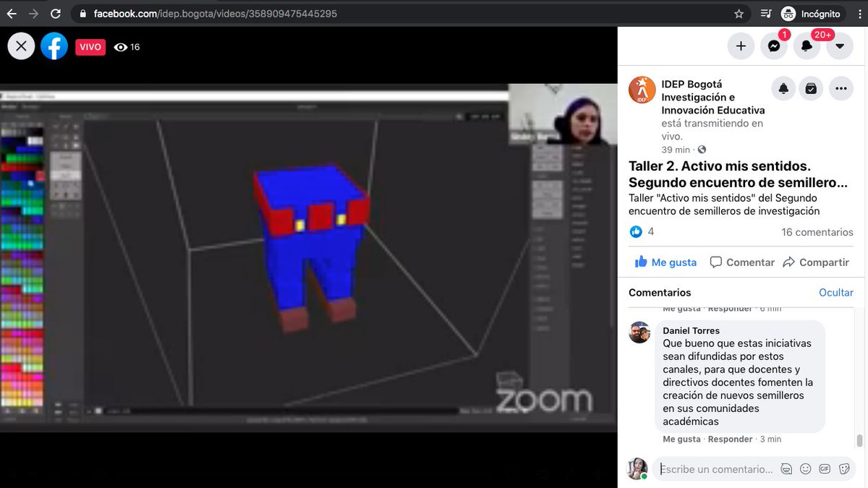Hide comments with Ocultar

click(x=836, y=293)
